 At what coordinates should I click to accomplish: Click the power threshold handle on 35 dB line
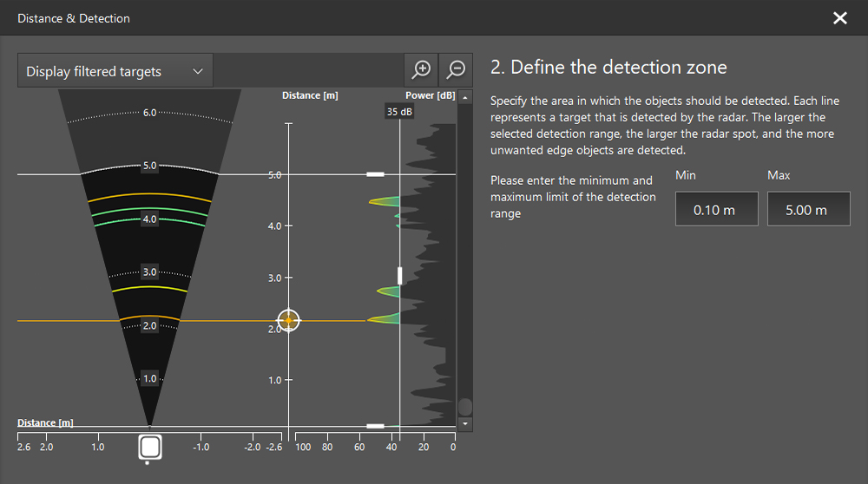coord(400,276)
